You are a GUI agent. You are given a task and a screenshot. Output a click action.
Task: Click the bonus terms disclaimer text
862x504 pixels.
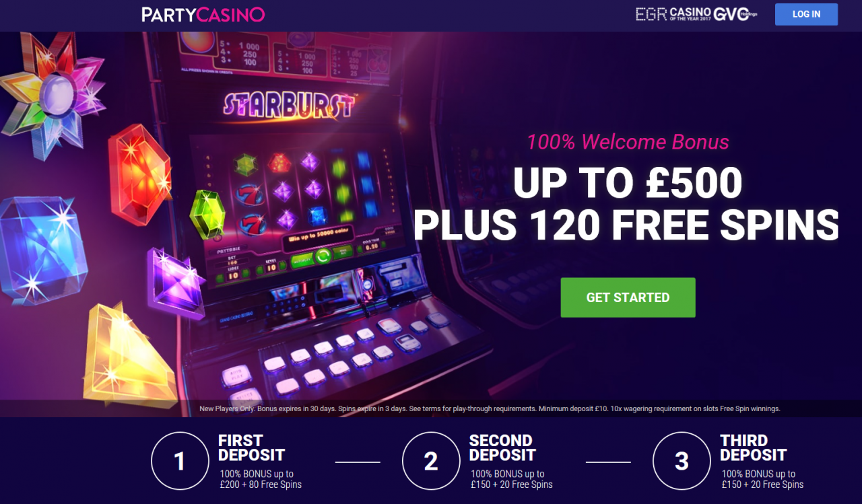pyautogui.click(x=490, y=408)
